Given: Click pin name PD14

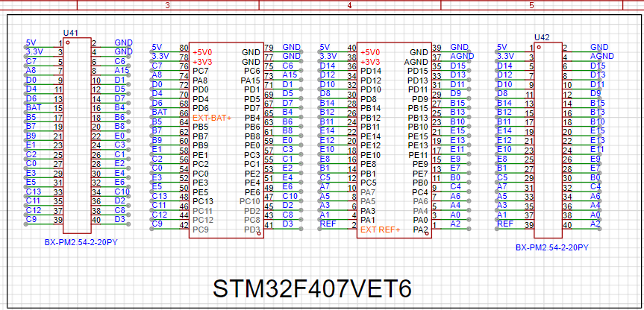Looking at the screenshot, I should (x=370, y=71).
